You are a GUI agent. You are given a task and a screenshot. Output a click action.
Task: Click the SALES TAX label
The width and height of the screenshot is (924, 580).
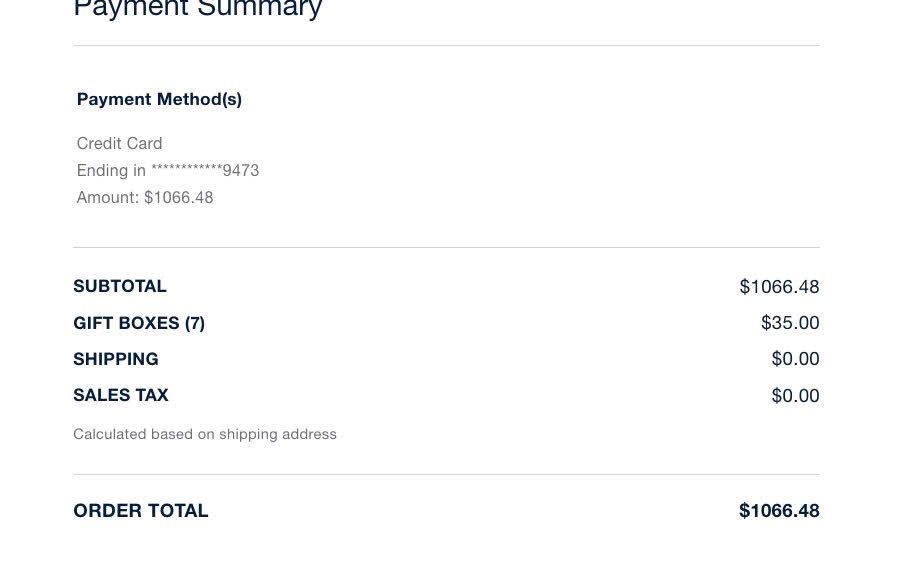point(121,396)
